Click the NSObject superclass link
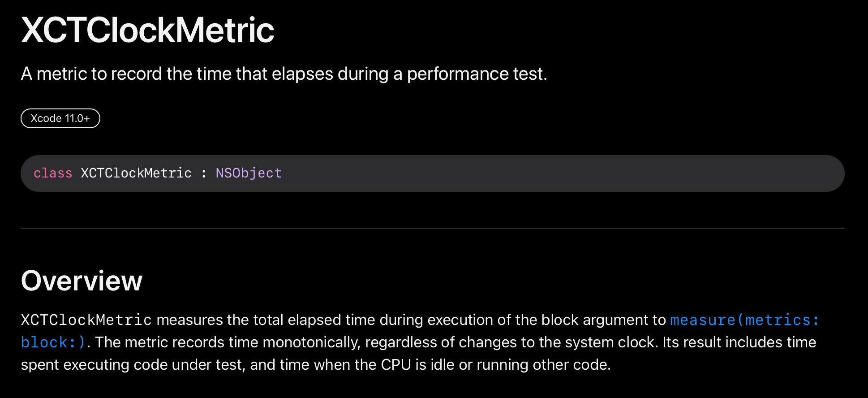This screenshot has width=868, height=398. click(249, 173)
